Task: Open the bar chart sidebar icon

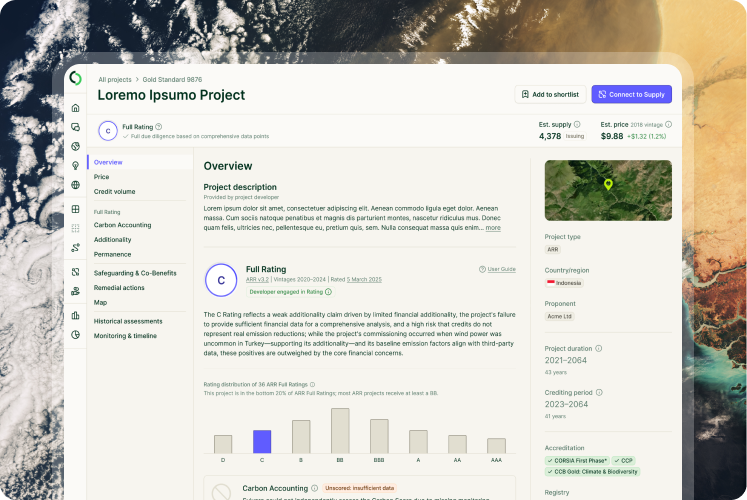Action: [75, 315]
